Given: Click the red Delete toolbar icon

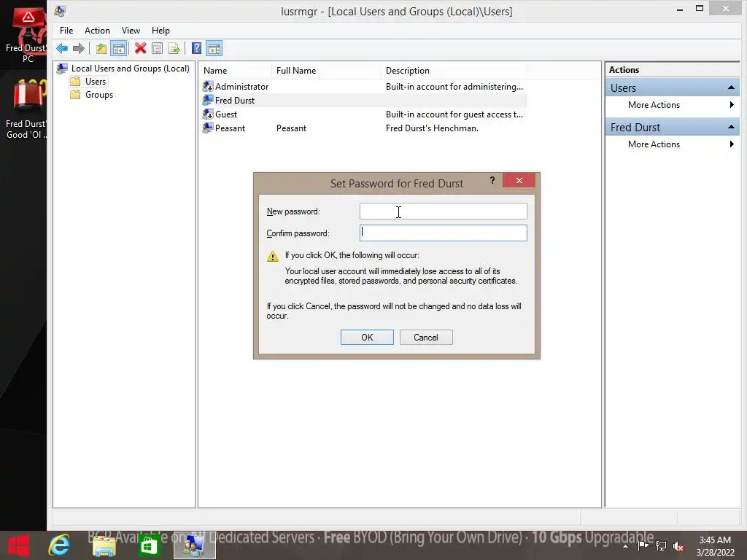Looking at the screenshot, I should tap(140, 48).
